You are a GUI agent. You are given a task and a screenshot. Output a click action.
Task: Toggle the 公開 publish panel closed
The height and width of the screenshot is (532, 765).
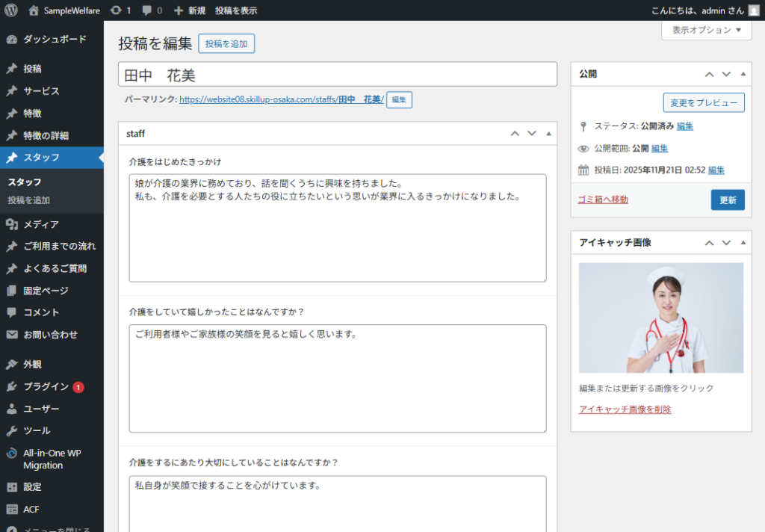[x=743, y=74]
